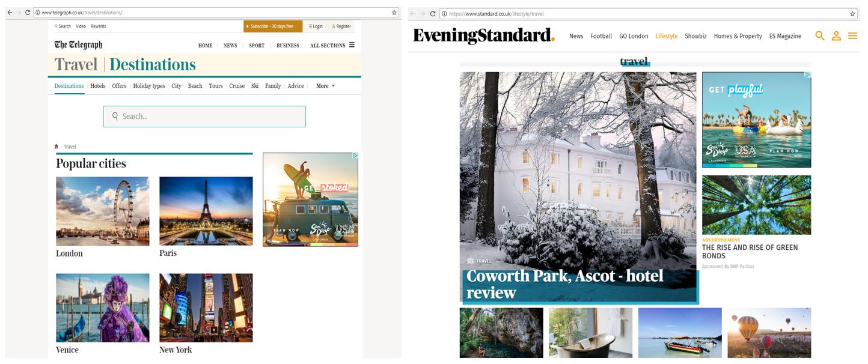Image resolution: width=868 pixels, height=364 pixels.
Task: Click the AdChoices icon on the Get Playful ad
Action: pyautogui.click(x=807, y=75)
